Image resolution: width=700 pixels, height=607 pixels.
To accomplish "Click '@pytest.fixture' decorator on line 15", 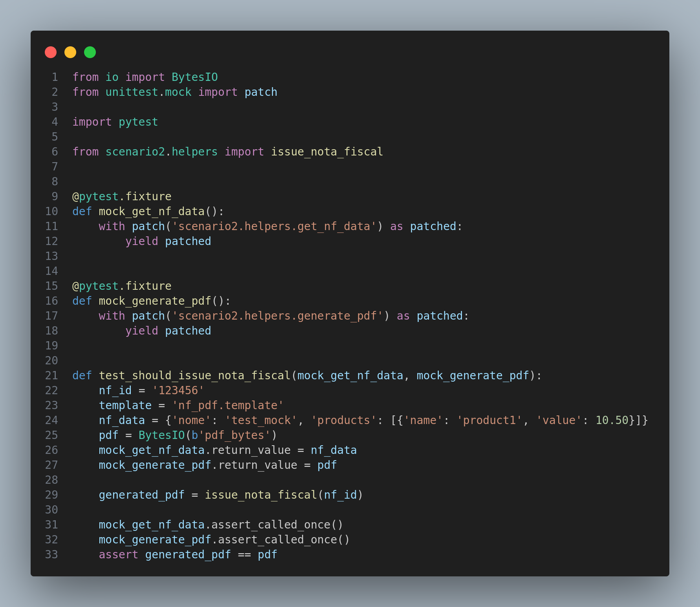I will (x=122, y=286).
